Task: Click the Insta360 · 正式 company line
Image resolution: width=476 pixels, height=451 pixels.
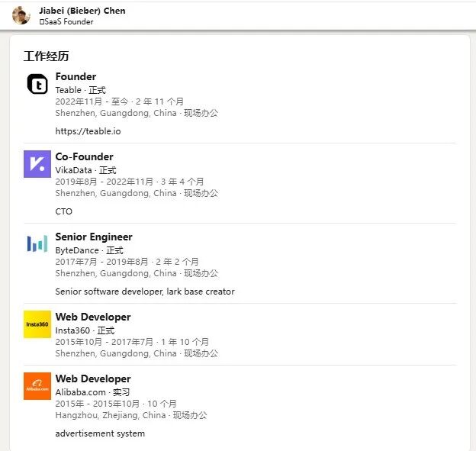Action: point(85,330)
